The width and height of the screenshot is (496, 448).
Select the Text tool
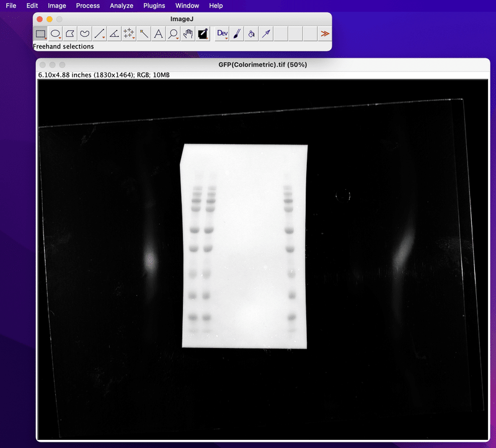158,34
